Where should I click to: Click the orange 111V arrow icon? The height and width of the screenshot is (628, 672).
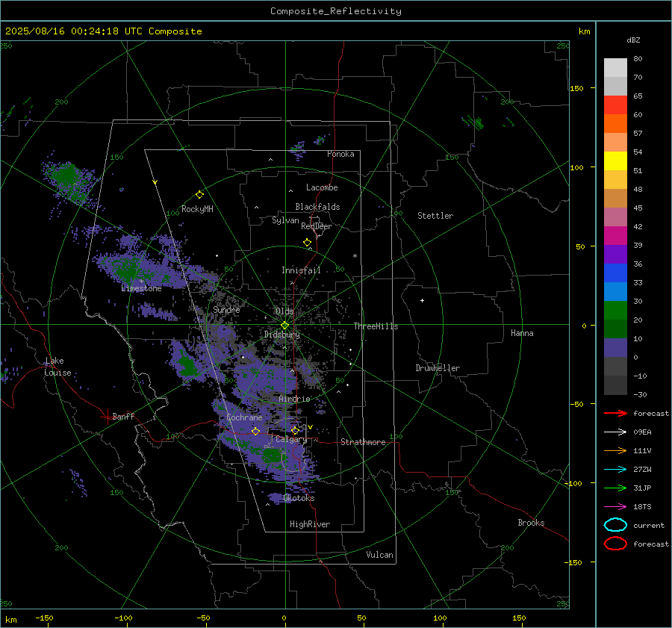[x=615, y=450]
